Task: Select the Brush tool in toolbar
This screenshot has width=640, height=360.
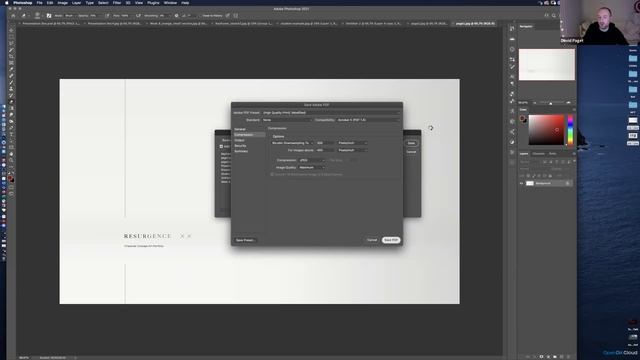Action: pyautogui.click(x=11, y=82)
